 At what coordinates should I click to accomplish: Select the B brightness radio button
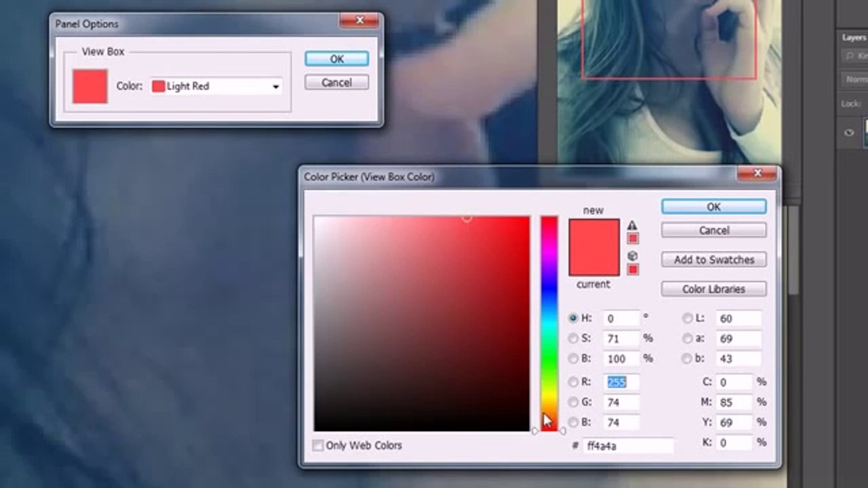point(574,359)
